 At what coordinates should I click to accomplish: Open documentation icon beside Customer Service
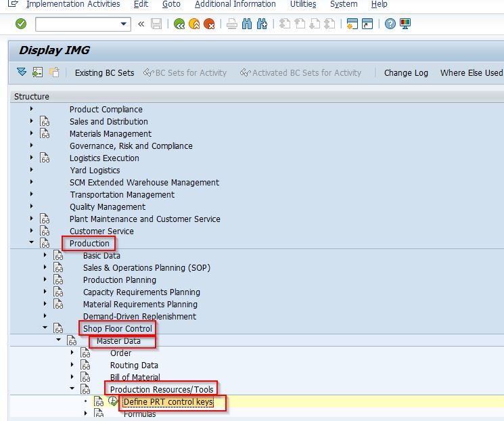coord(45,231)
